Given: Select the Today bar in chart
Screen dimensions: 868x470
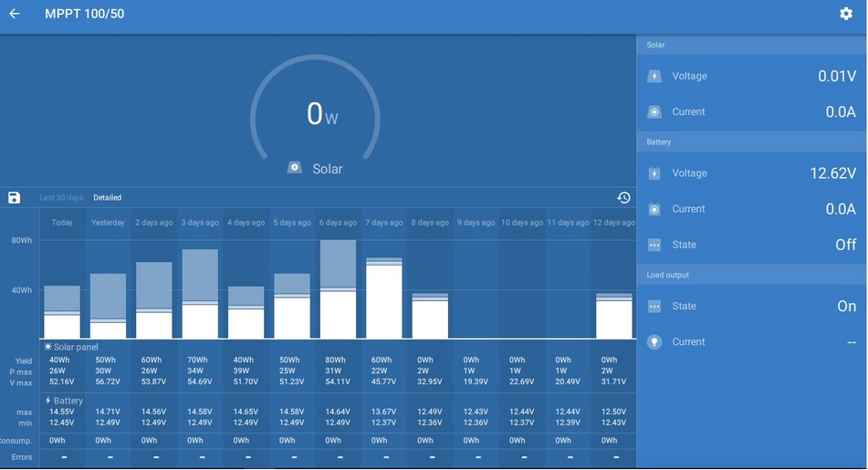Looking at the screenshot, I should point(62,312).
